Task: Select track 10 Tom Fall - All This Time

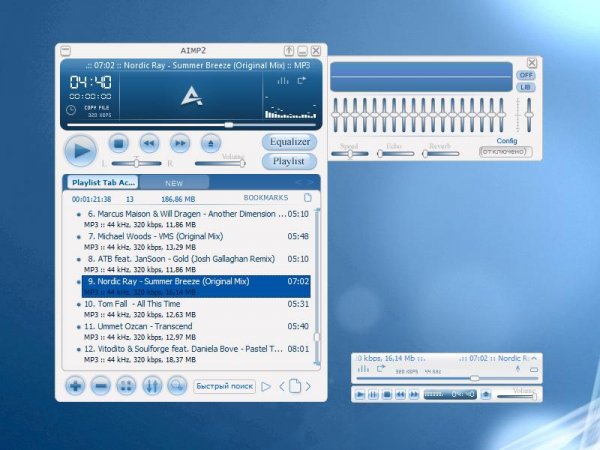Action: (196, 309)
